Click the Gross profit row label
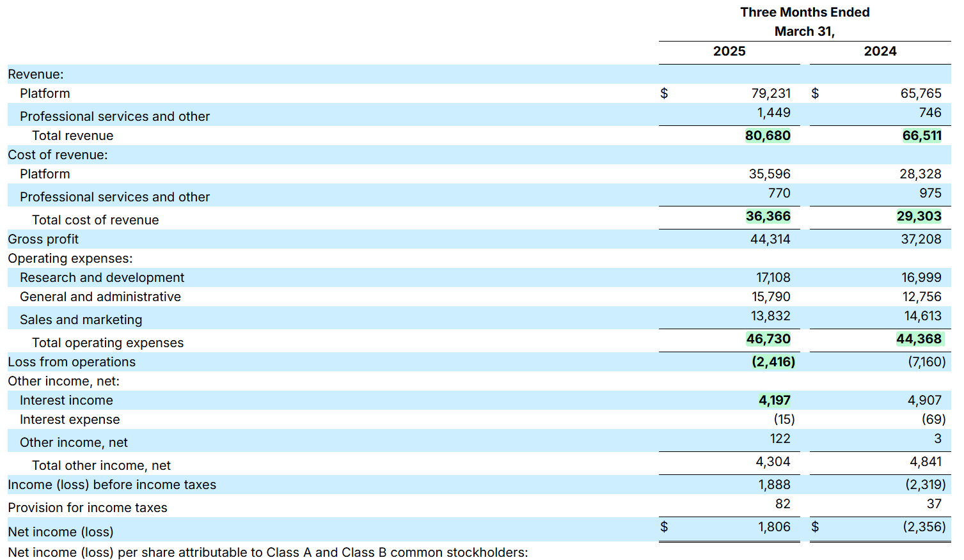The width and height of the screenshot is (964, 560). (x=43, y=239)
